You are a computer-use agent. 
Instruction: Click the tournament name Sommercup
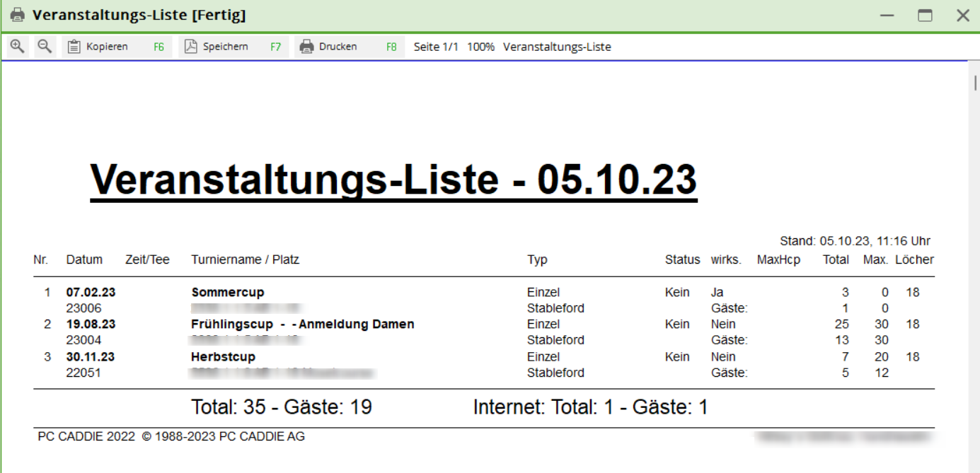point(228,292)
